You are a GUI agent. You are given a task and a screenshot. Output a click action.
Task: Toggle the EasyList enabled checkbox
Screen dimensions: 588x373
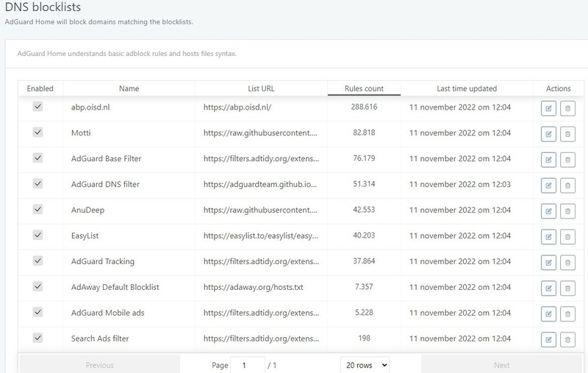click(37, 235)
